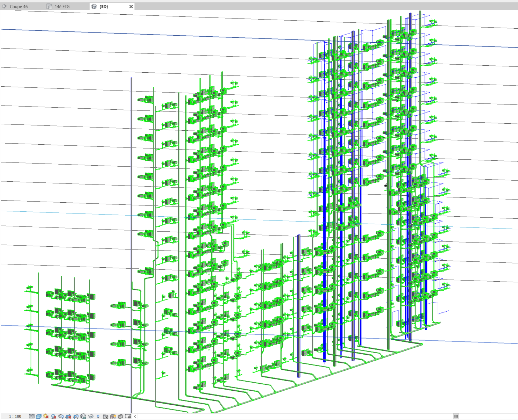
Task: Select the {3D} view tab
Action: [x=104, y=7]
